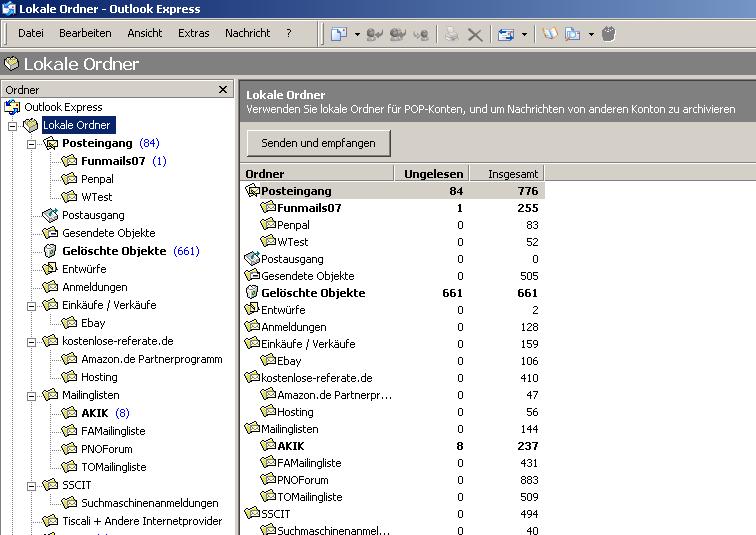Select Lokale Ordner in the folder tree
The image size is (756, 535).
tap(77, 125)
